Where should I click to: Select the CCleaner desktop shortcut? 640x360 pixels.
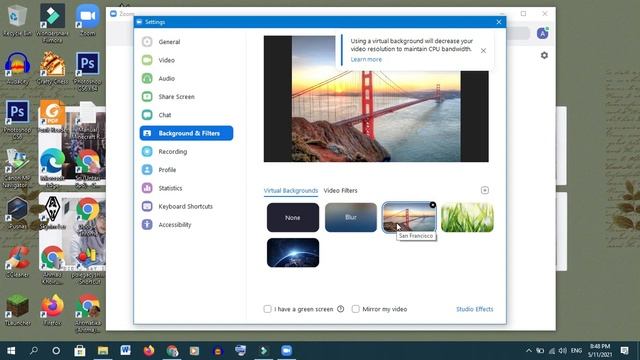(17, 261)
